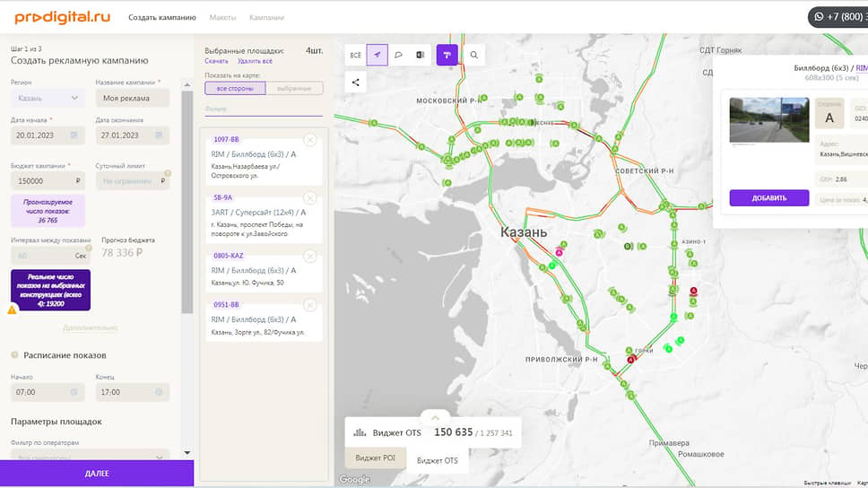Click the red A marker near Горки
This screenshot has width=868, height=488.
pos(630,360)
